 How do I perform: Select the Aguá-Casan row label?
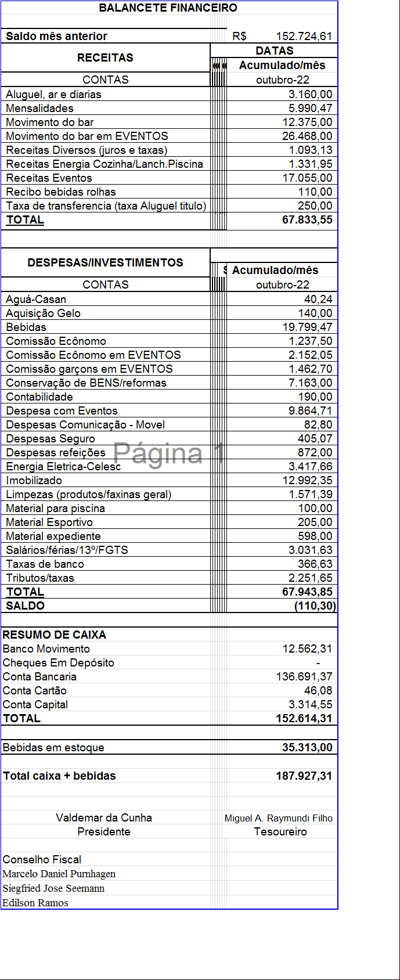pos(36,299)
